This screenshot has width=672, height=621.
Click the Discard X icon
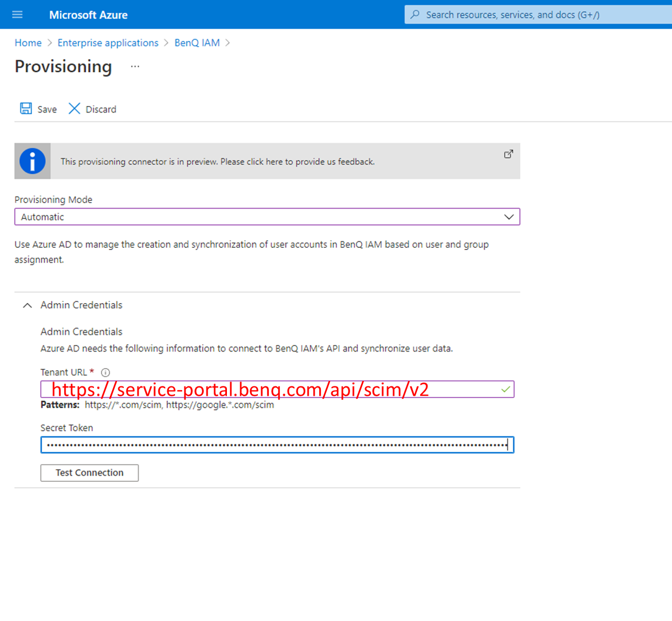(x=74, y=108)
